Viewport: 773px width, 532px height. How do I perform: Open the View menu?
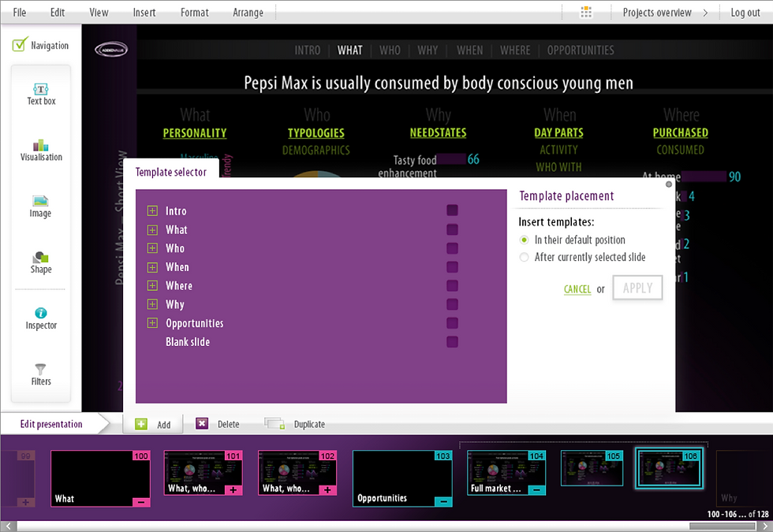point(99,13)
